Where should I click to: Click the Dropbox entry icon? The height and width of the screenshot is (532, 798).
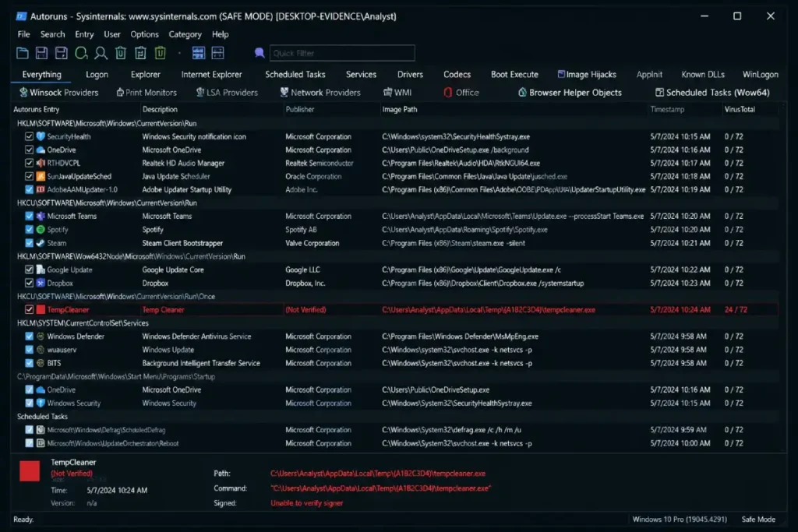41,283
